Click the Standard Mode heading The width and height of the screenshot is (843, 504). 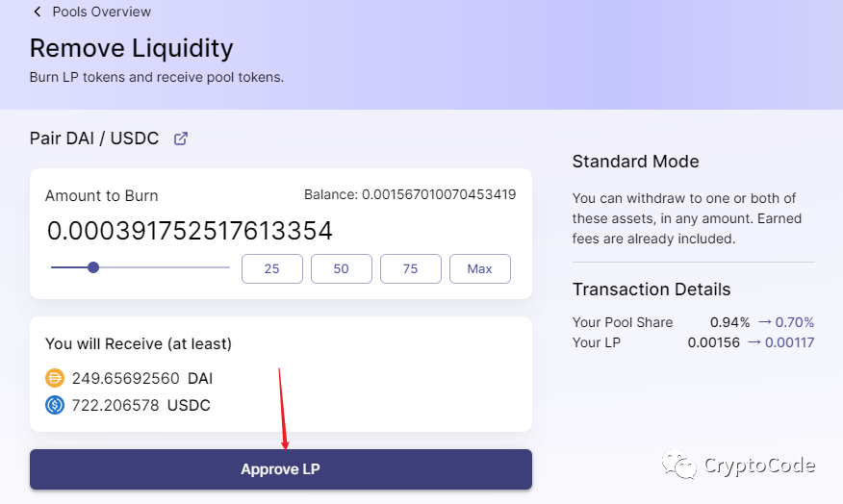tap(635, 162)
